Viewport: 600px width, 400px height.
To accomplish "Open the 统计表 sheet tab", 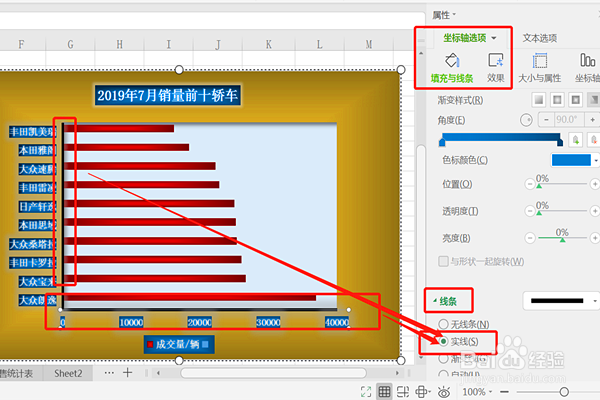I will click(x=17, y=373).
